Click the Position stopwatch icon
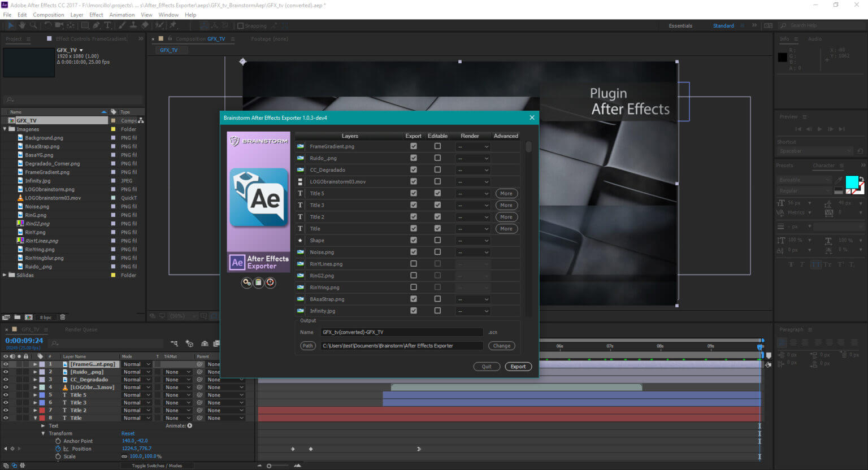This screenshot has width=868, height=470. point(58,449)
